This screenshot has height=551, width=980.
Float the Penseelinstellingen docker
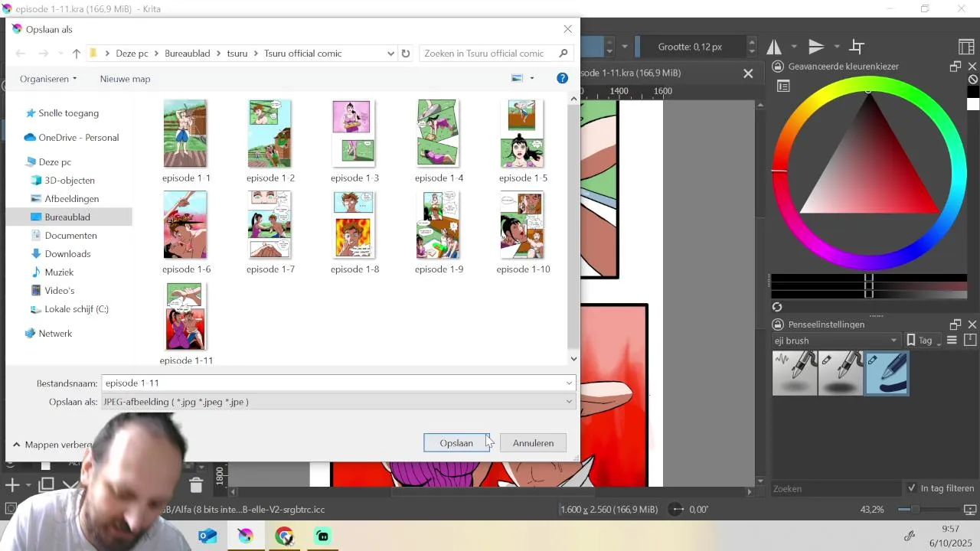(x=955, y=324)
